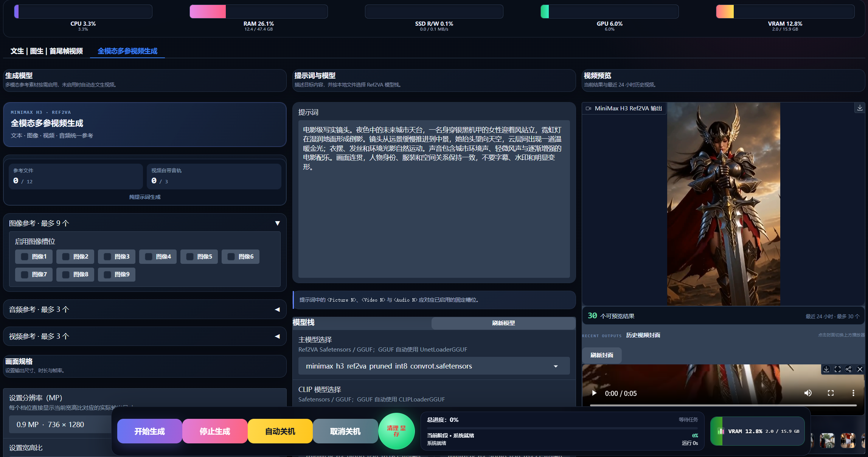This screenshot has height=457, width=868.
Task: Click the 停止生成 button
Action: pyautogui.click(x=215, y=431)
